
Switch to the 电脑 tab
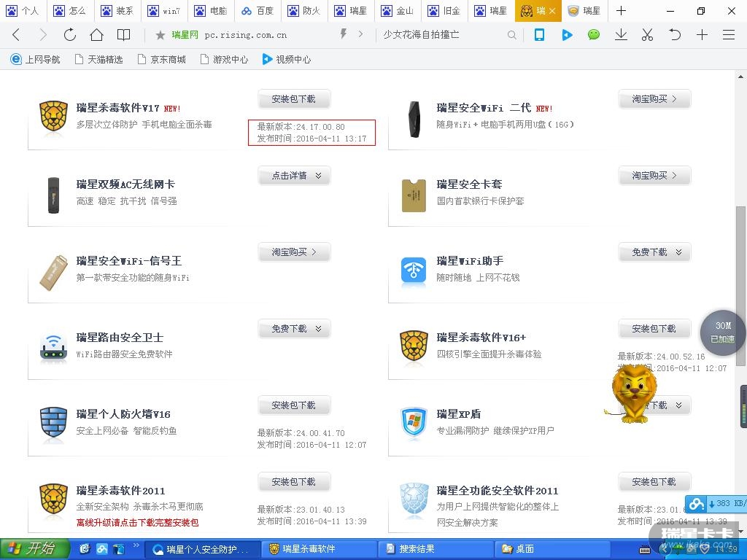click(x=211, y=11)
